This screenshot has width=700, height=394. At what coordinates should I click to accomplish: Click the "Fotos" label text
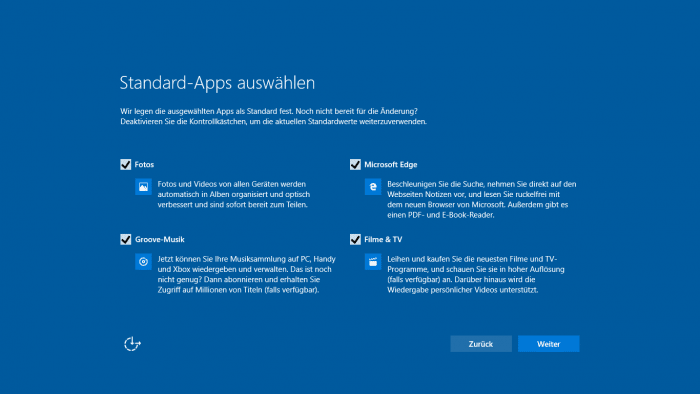click(144, 165)
